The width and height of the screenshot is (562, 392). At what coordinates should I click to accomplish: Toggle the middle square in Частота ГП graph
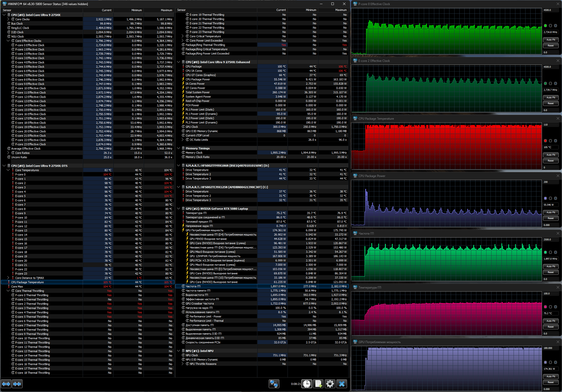(x=550, y=252)
